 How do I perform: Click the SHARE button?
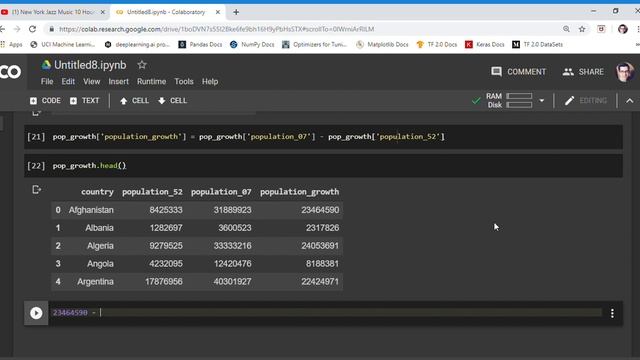(583, 72)
